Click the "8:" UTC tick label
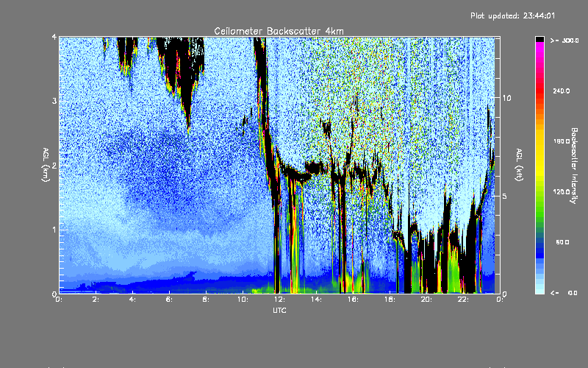Viewport: 588px width, 368px height. [x=206, y=300]
